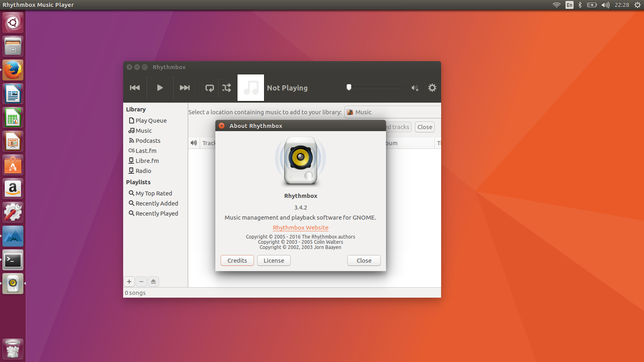This screenshot has height=362, width=644.
Task: Open Ubuntu Dash search
Action: [x=13, y=23]
